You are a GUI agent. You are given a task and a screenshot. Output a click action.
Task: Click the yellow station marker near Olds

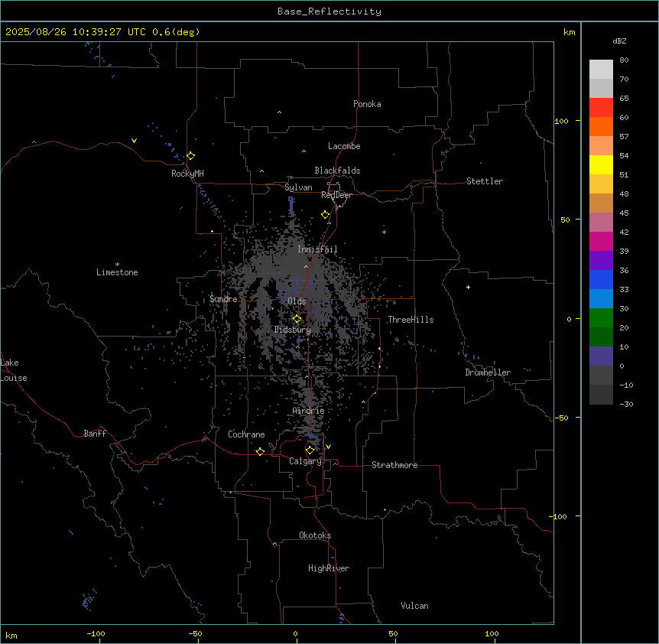coord(297,319)
